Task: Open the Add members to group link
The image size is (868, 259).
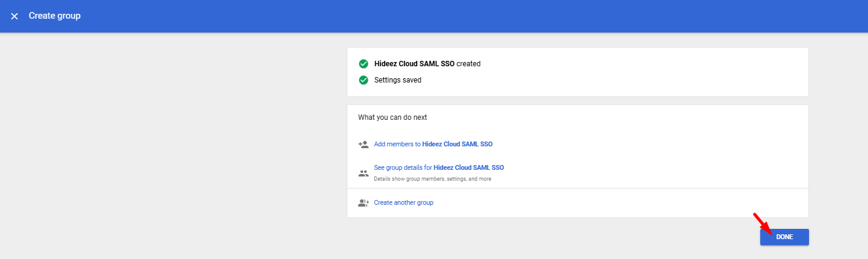Action: (x=433, y=145)
